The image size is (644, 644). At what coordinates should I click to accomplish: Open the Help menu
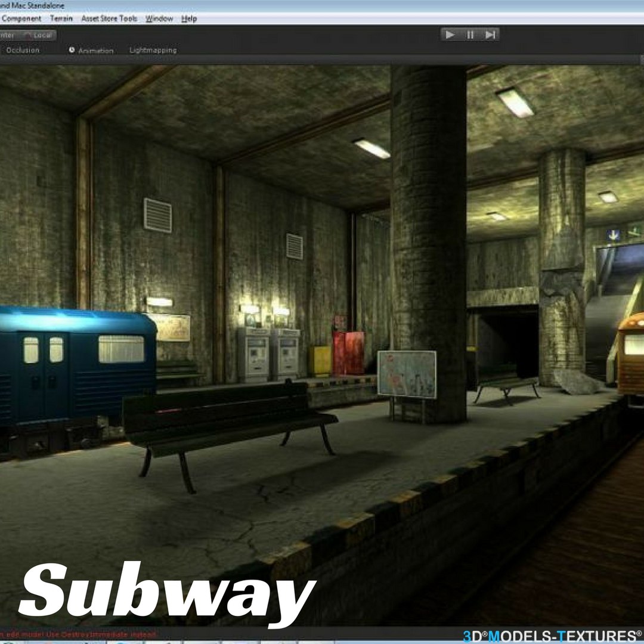point(189,19)
